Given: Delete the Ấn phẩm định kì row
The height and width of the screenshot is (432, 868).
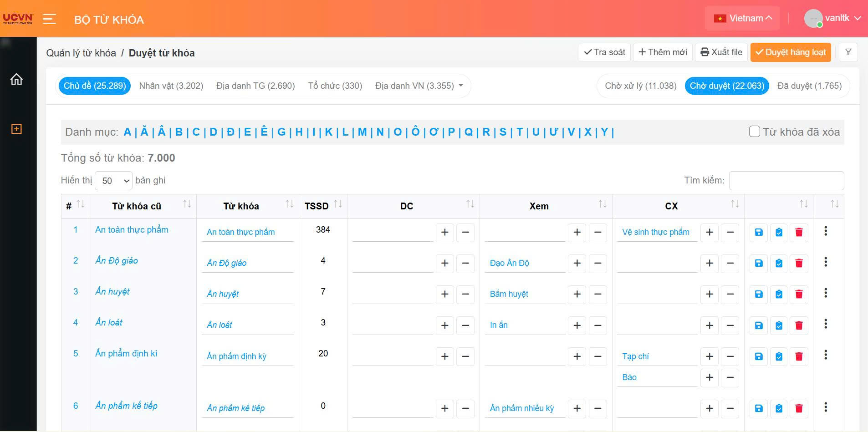Looking at the screenshot, I should point(799,356).
